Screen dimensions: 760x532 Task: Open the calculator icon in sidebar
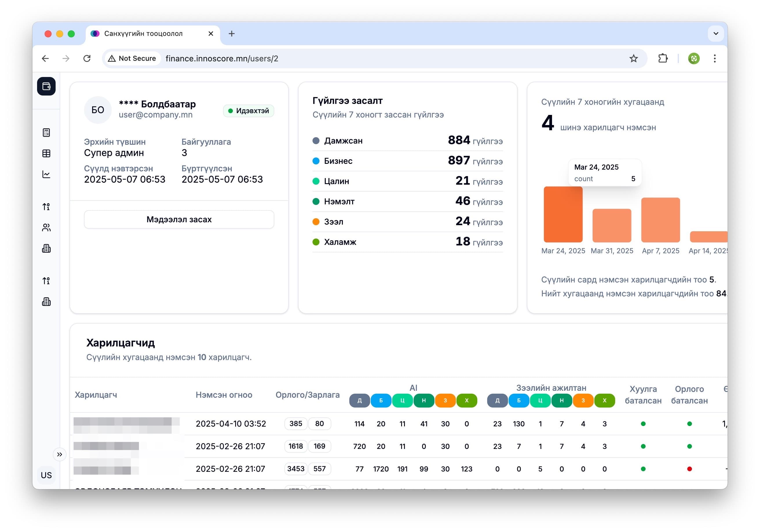(46, 133)
